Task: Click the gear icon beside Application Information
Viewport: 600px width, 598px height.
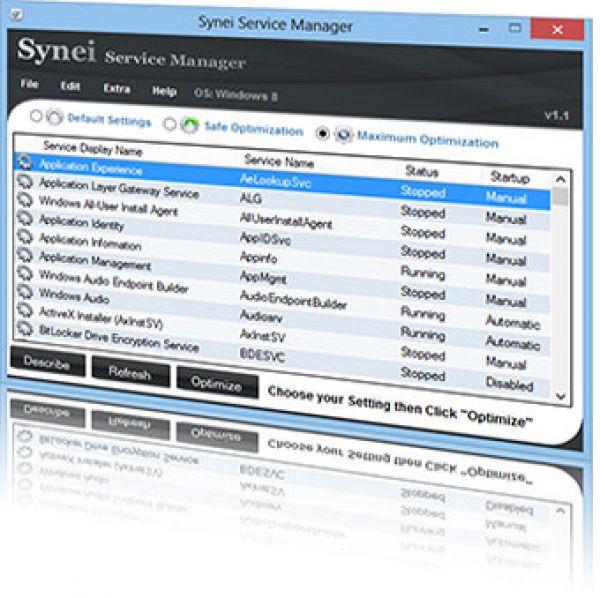Action: (x=25, y=236)
